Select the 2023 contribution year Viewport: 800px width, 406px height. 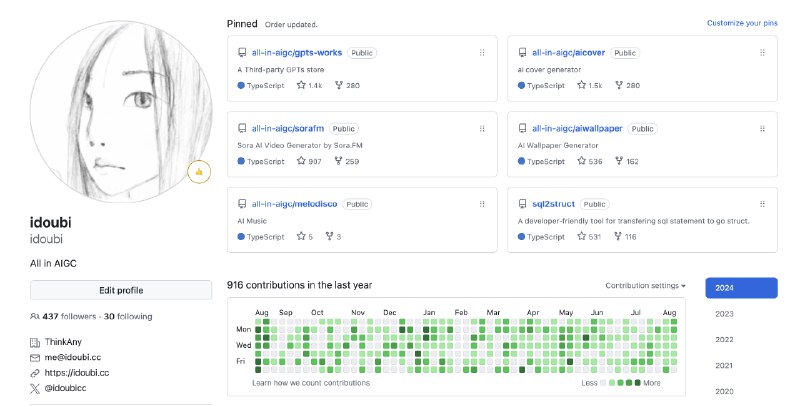click(x=724, y=314)
